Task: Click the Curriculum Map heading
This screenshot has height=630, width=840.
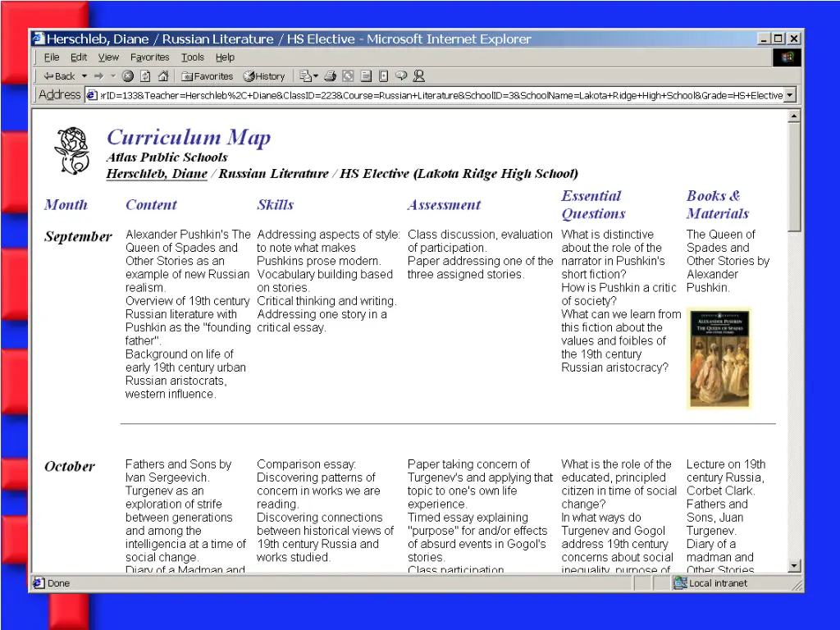Action: point(189,137)
